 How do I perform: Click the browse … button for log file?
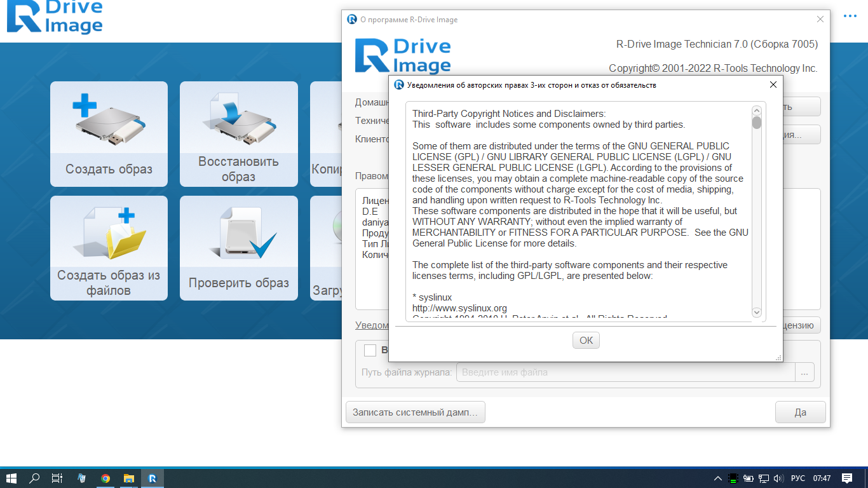point(804,372)
